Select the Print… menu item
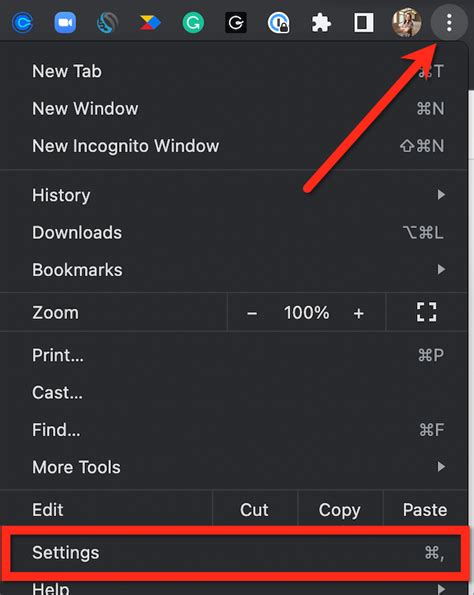The image size is (474, 595). click(x=233, y=356)
